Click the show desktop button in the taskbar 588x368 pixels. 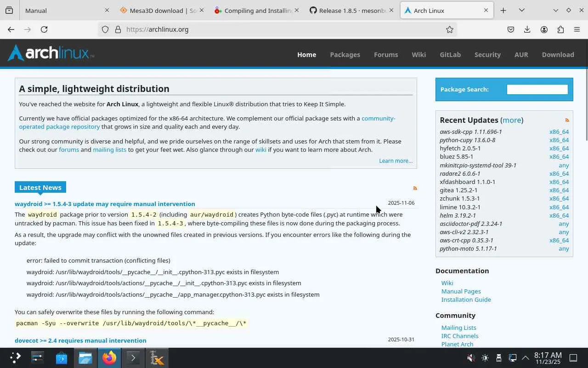tap(573, 358)
